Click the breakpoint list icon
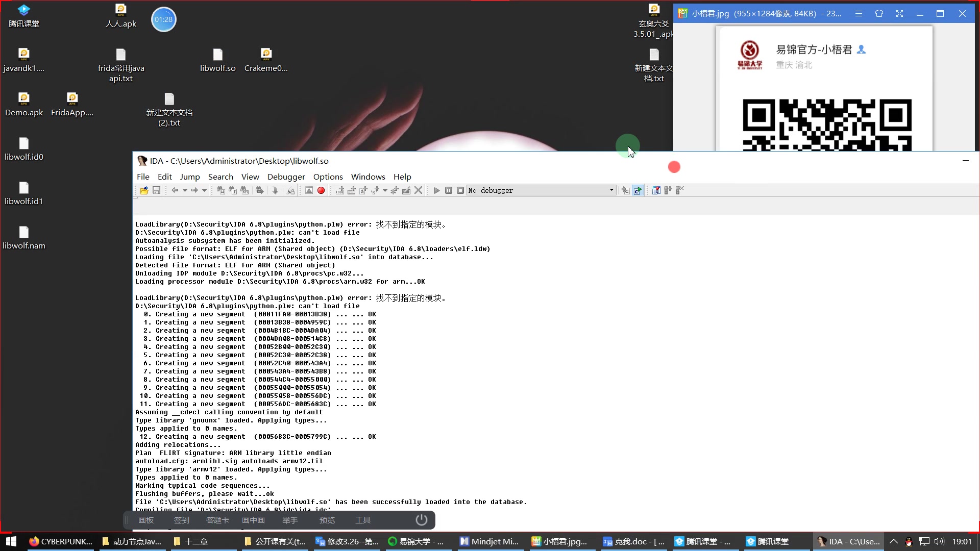 tap(656, 190)
